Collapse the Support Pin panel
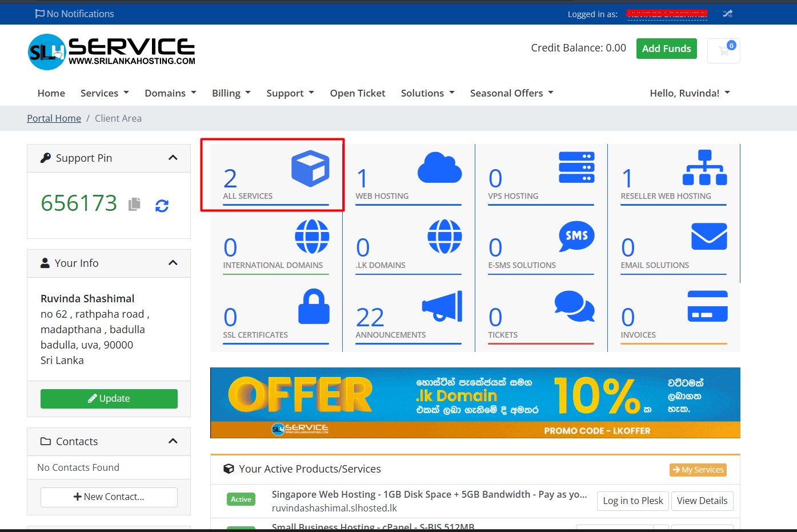Image resolution: width=797 pixels, height=532 pixels. [173, 158]
